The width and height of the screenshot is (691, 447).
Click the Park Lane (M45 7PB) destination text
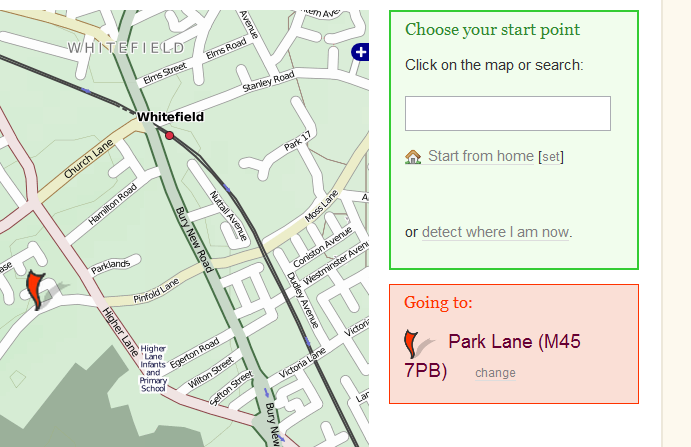(514, 342)
